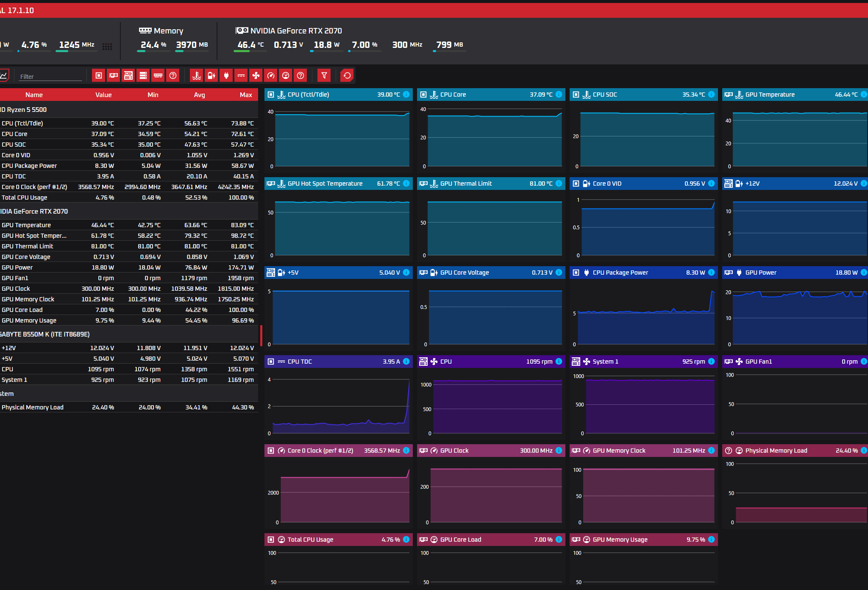
Task: Collapse the GeForce RTX 2070 sensor group
Action: (129, 211)
